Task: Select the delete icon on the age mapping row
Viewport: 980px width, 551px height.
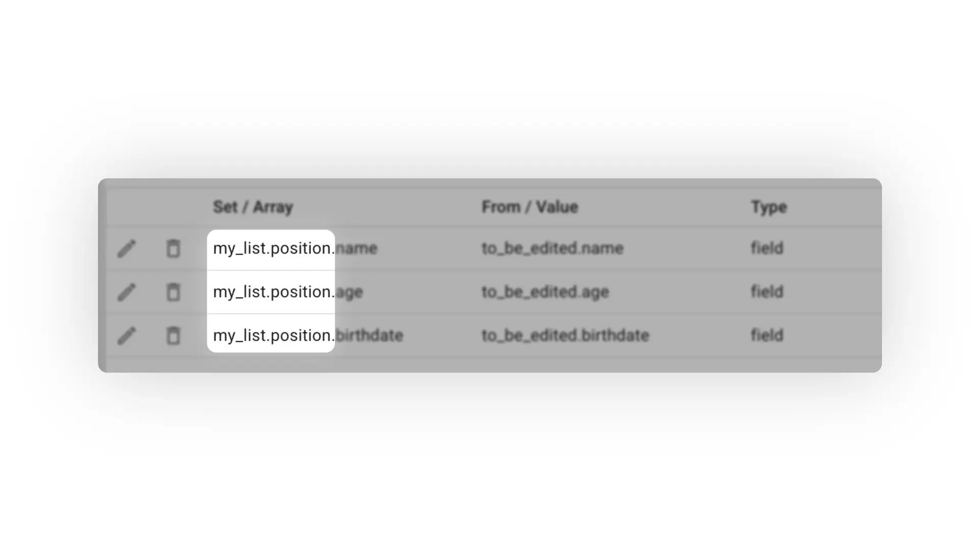Action: (x=173, y=292)
